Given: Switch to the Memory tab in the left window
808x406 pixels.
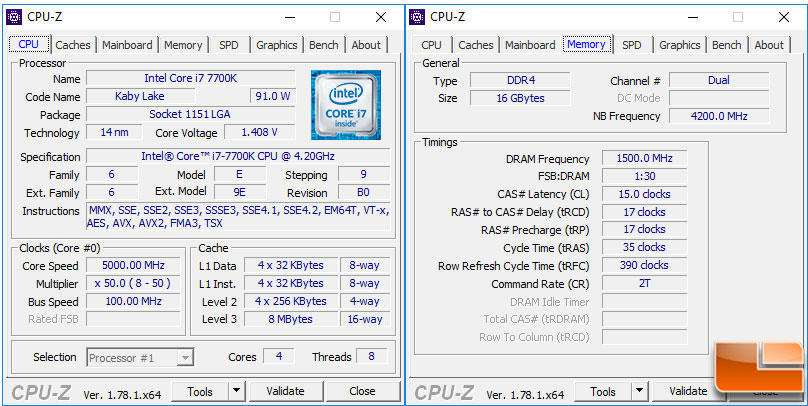Looking at the screenshot, I should [x=183, y=45].
